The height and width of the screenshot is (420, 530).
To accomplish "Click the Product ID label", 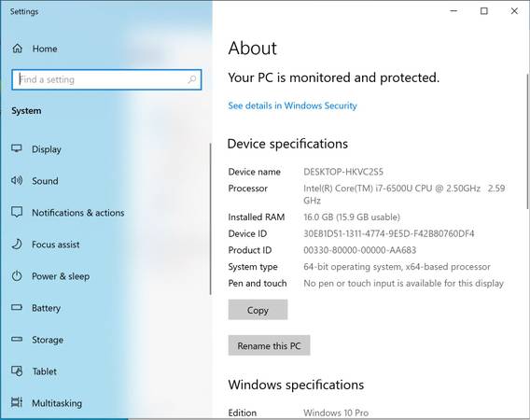I will click(x=250, y=250).
